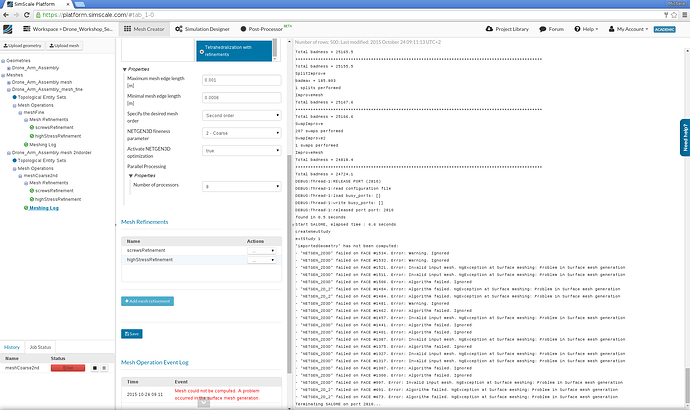This screenshot has height=410, width=690.
Task: Open the highlighted Meshing Log link
Action: [x=44, y=208]
